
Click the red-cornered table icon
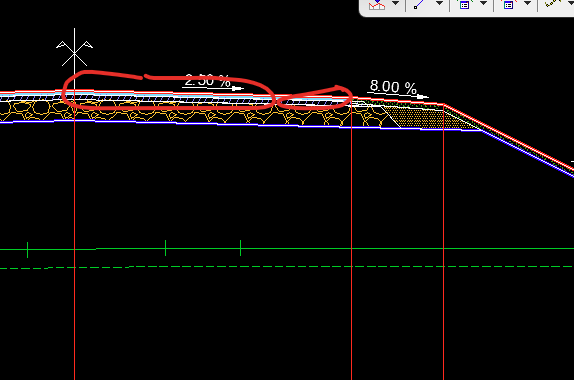(x=508, y=4)
